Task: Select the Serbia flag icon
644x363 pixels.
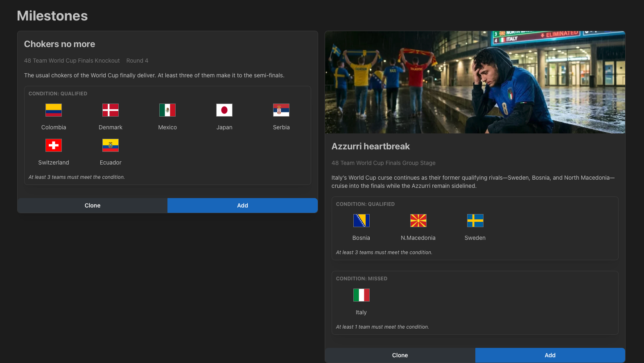Action: pos(281,110)
